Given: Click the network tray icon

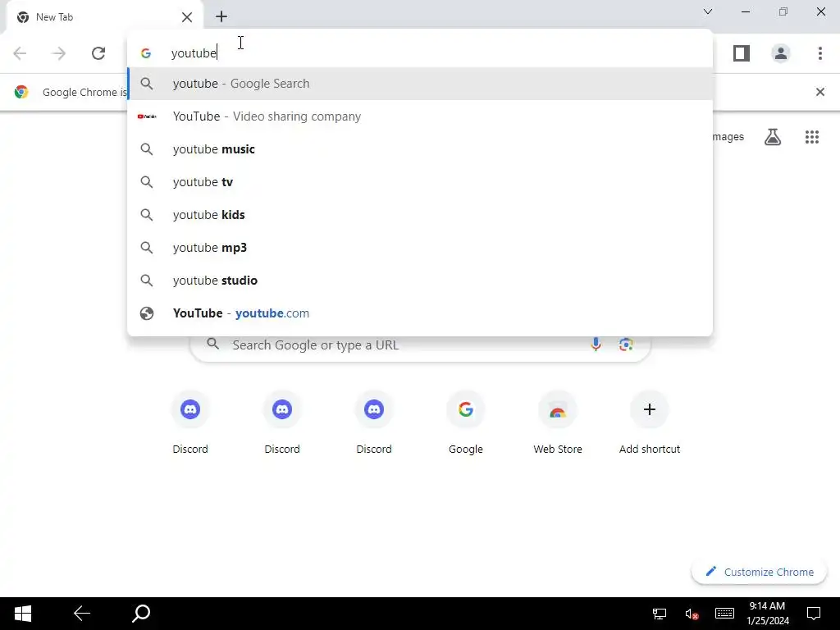Looking at the screenshot, I should [660, 614].
